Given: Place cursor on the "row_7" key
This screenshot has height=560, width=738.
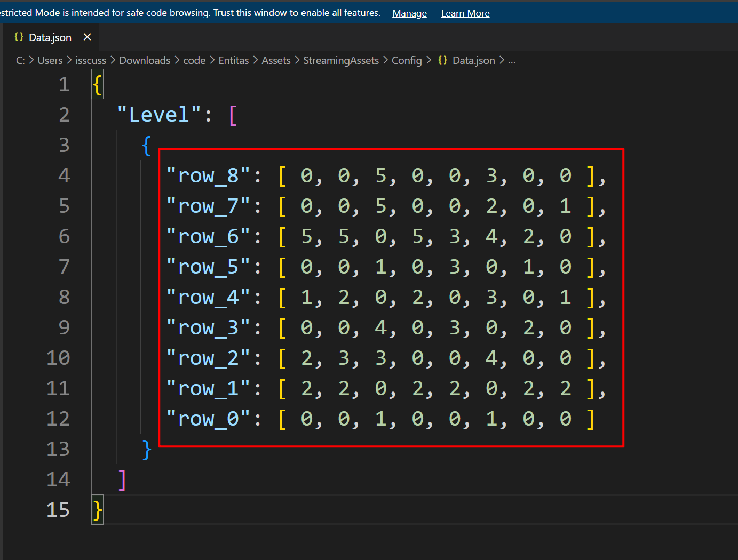Looking at the screenshot, I should (208, 206).
